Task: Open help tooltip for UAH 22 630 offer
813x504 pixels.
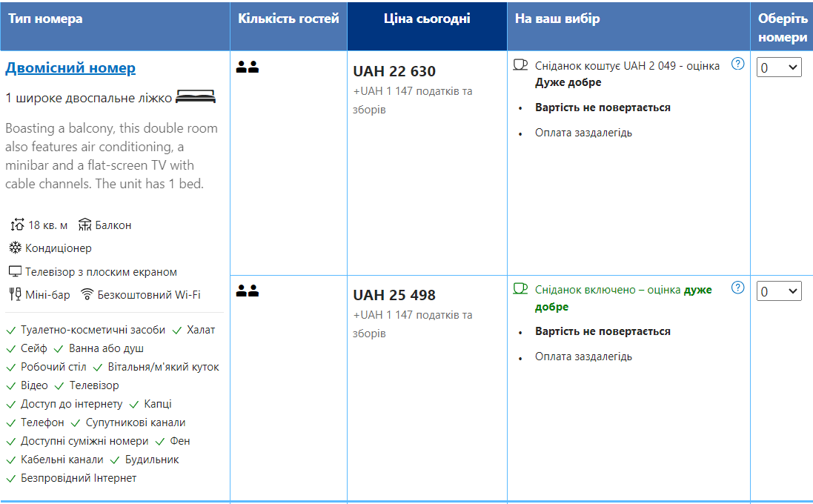Action: (x=737, y=64)
